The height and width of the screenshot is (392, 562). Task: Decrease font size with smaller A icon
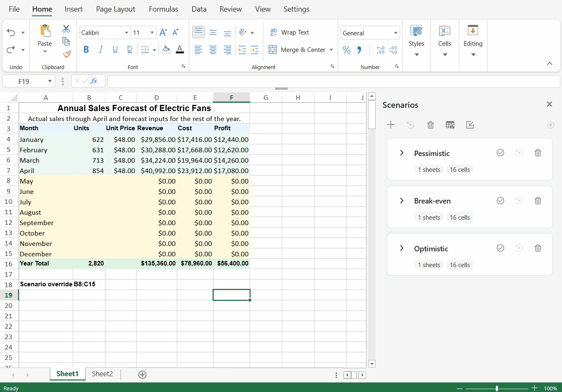(x=176, y=32)
